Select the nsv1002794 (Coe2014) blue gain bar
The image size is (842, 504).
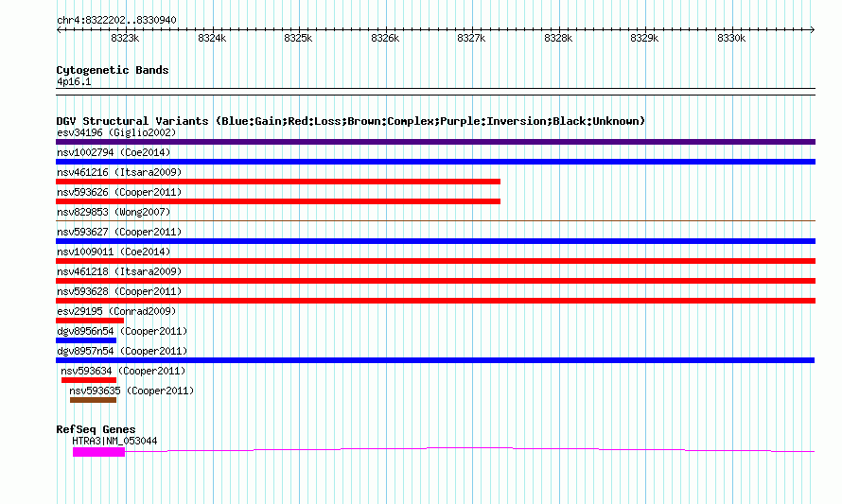435,162
